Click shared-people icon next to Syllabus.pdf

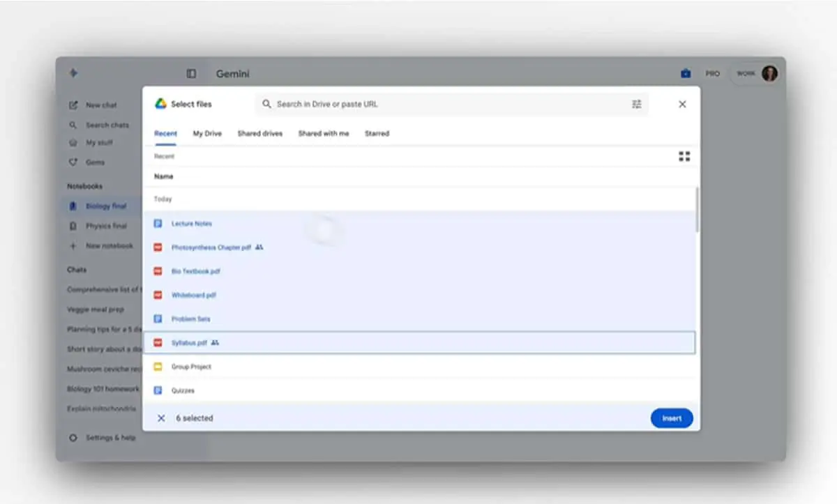coord(216,343)
